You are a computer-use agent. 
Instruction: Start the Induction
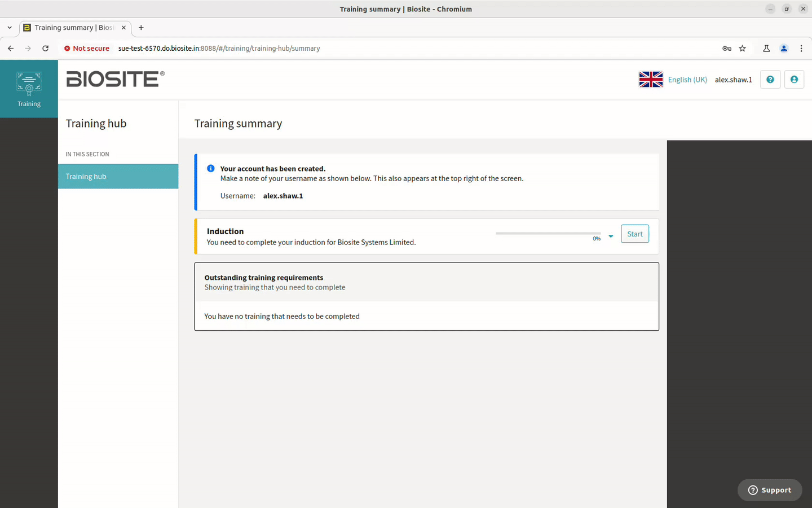point(635,234)
